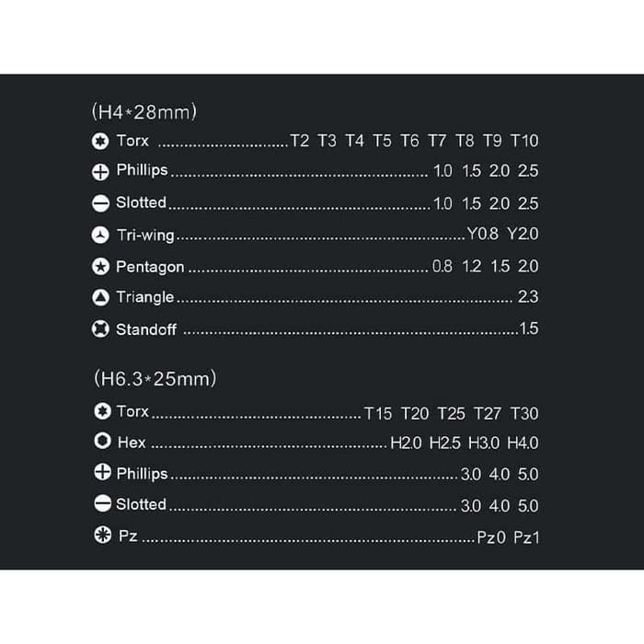Select the Tri-wing icon
The height and width of the screenshot is (644, 644).
[x=100, y=235]
